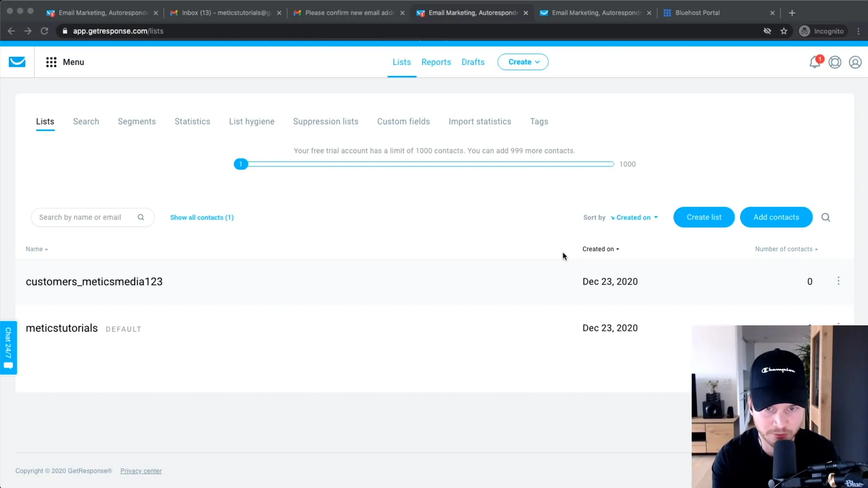Click the notifications bell icon

(x=815, y=62)
